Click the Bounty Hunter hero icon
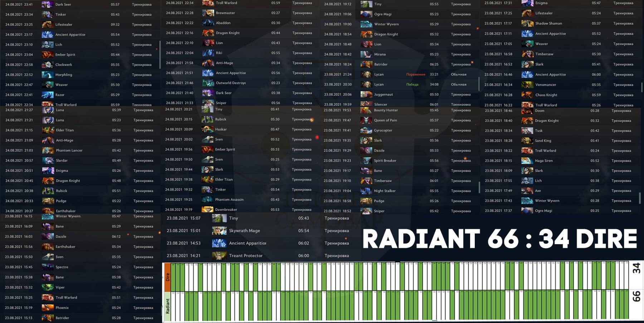The width and height of the screenshot is (644, 323). point(366,110)
